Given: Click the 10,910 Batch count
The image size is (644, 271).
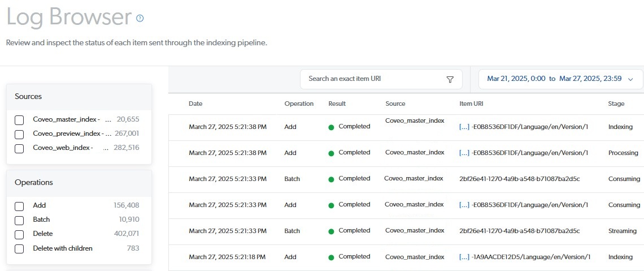Looking at the screenshot, I should pyautogui.click(x=129, y=220).
